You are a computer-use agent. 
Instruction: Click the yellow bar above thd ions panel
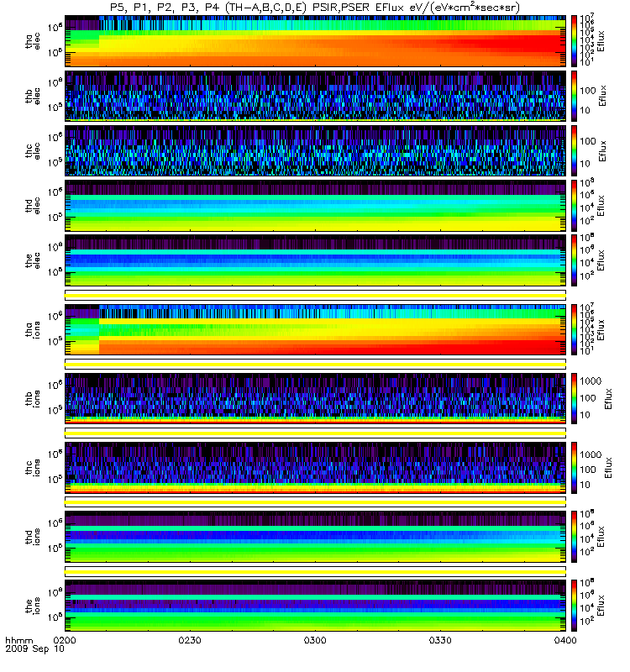316,502
